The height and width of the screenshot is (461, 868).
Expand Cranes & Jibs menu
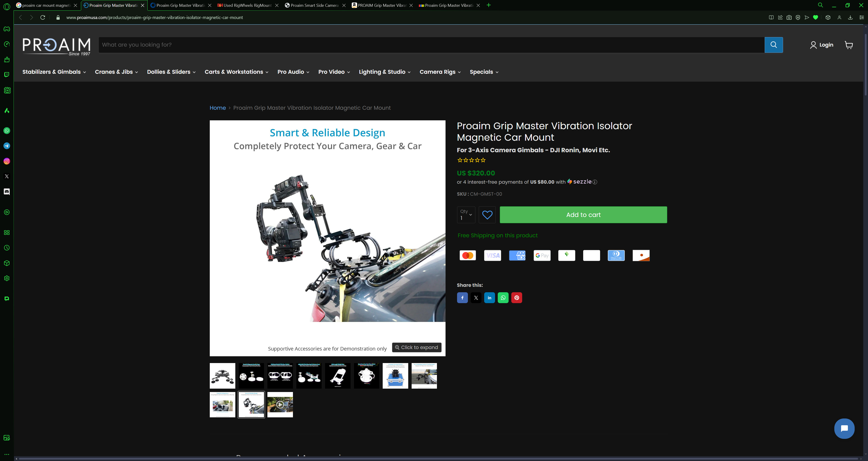click(116, 72)
